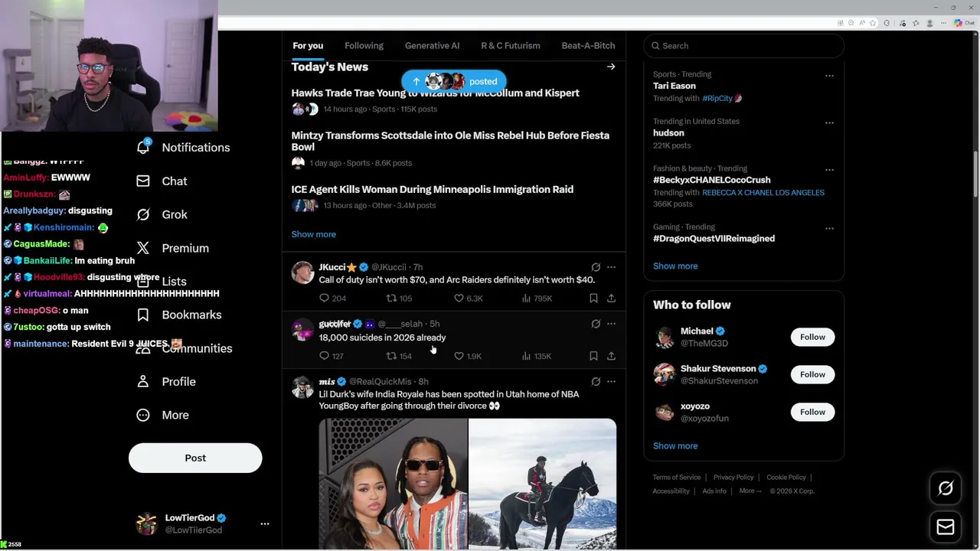Switch to Beat-A-Bitch tab
The height and width of the screenshot is (551, 980).
(588, 46)
